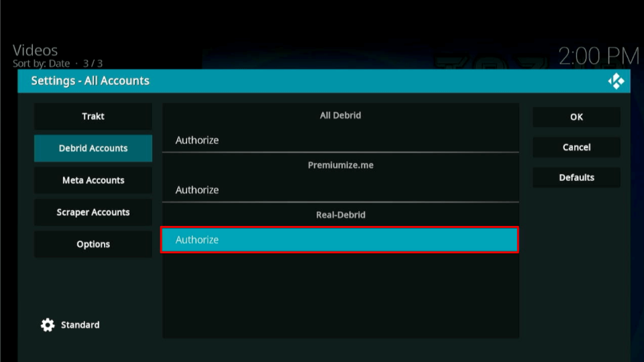Click the Settings - All Accounts title

pyautogui.click(x=91, y=81)
